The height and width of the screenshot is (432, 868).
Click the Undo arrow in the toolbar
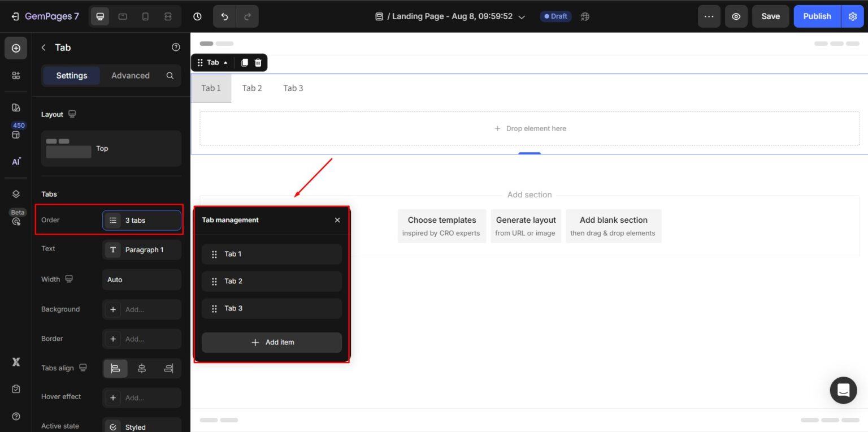pyautogui.click(x=224, y=16)
